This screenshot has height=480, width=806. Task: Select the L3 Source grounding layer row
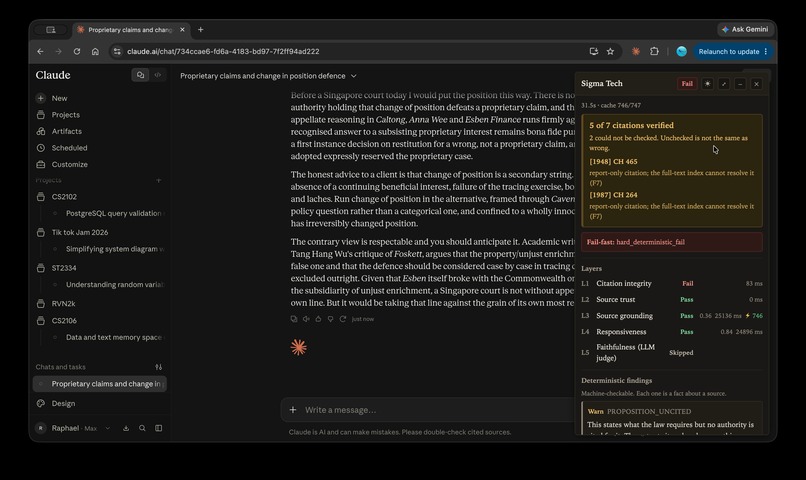pos(672,316)
